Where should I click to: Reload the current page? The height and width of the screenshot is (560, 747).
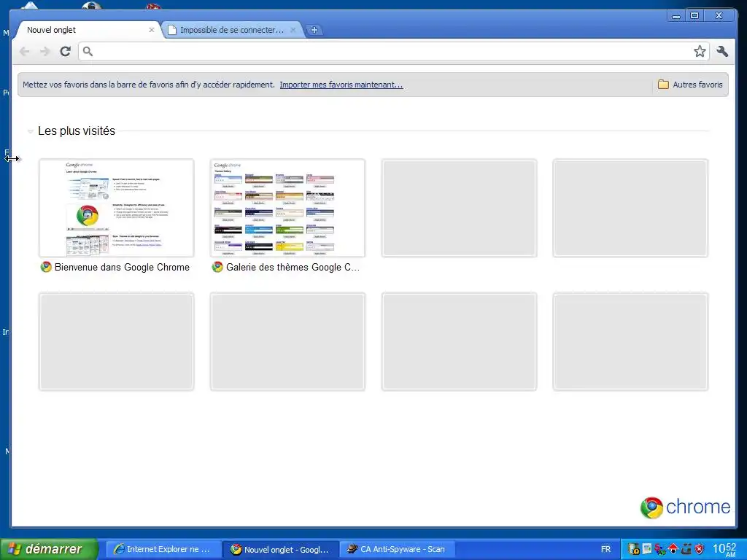pos(65,52)
